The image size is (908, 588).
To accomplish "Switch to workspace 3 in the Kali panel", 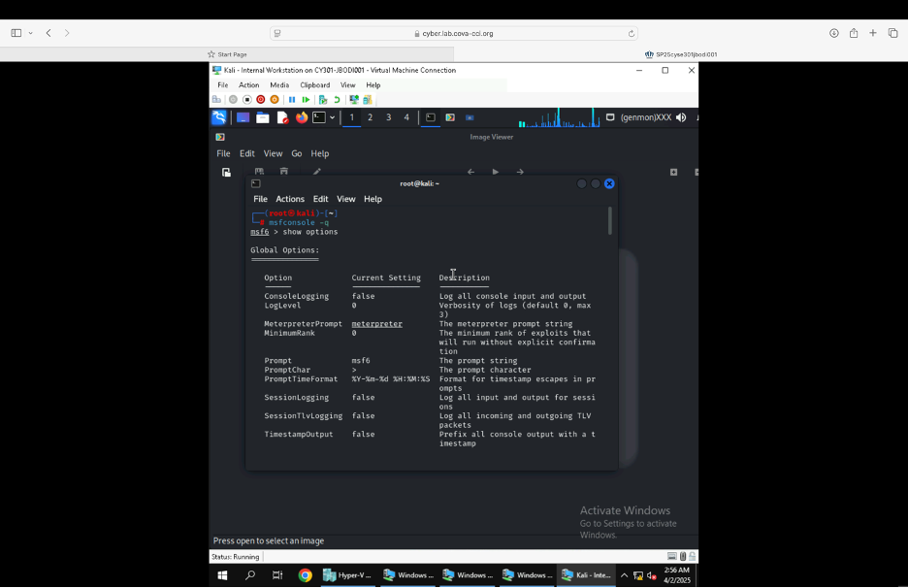I will tap(388, 117).
